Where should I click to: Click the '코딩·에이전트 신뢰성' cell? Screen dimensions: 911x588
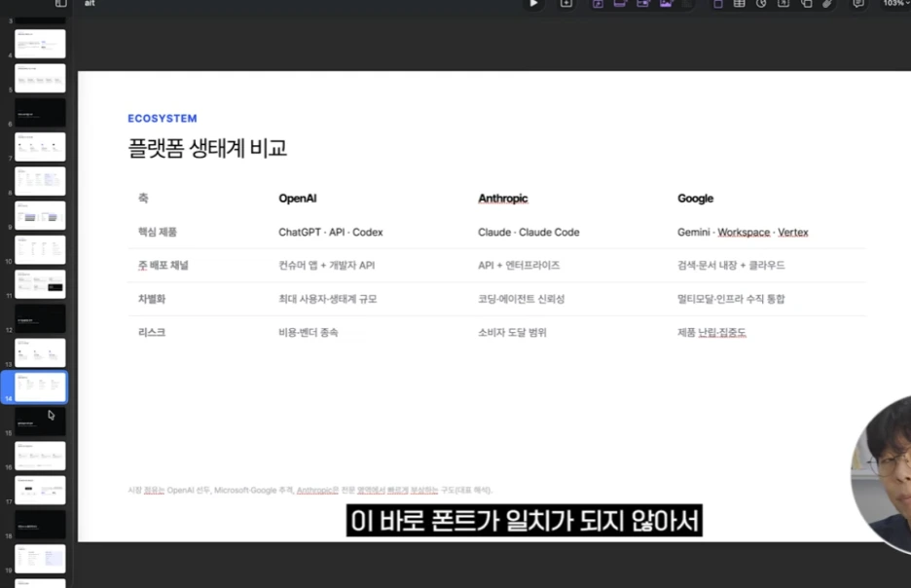(x=521, y=299)
